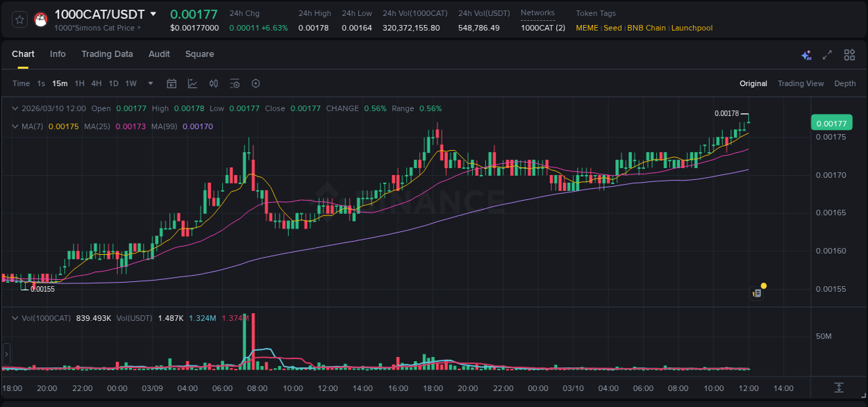The image size is (868, 407).
Task: Expand the chart with the fullscreen arrow icon
Action: (827, 54)
